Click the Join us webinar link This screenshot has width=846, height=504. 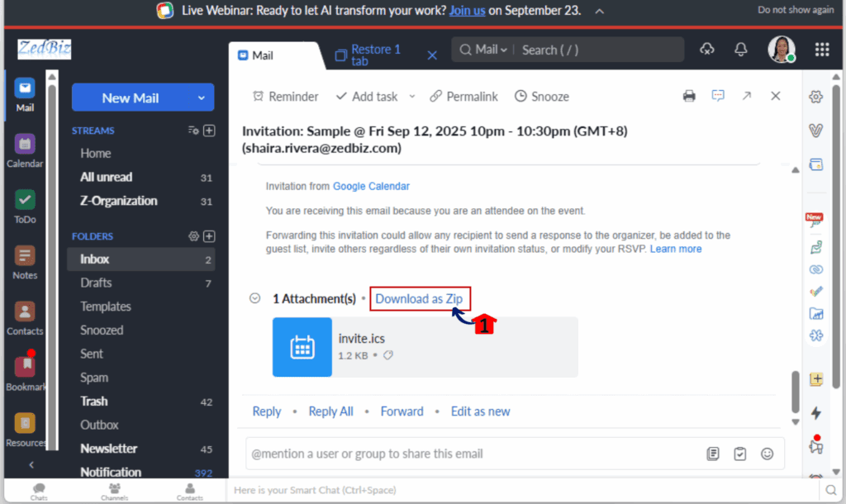pos(468,10)
